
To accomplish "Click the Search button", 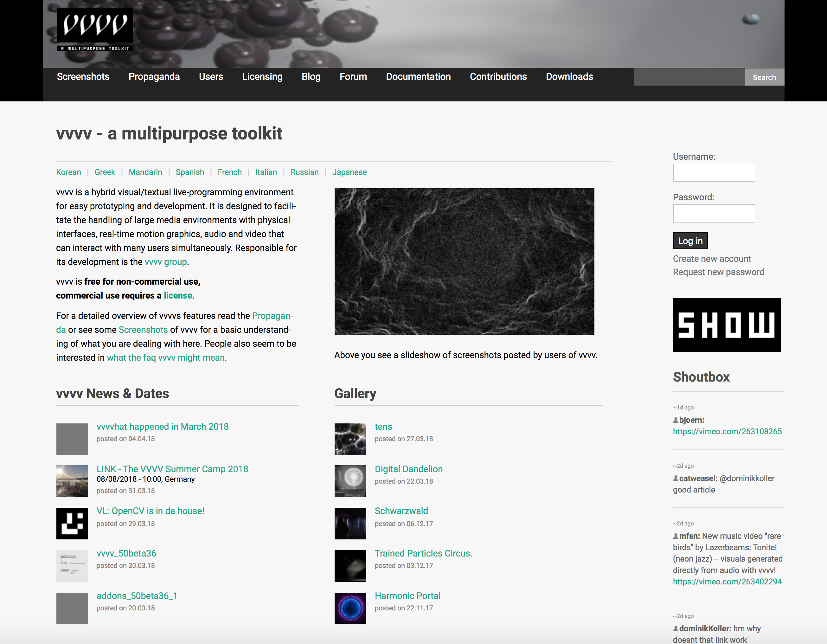I will coord(764,77).
